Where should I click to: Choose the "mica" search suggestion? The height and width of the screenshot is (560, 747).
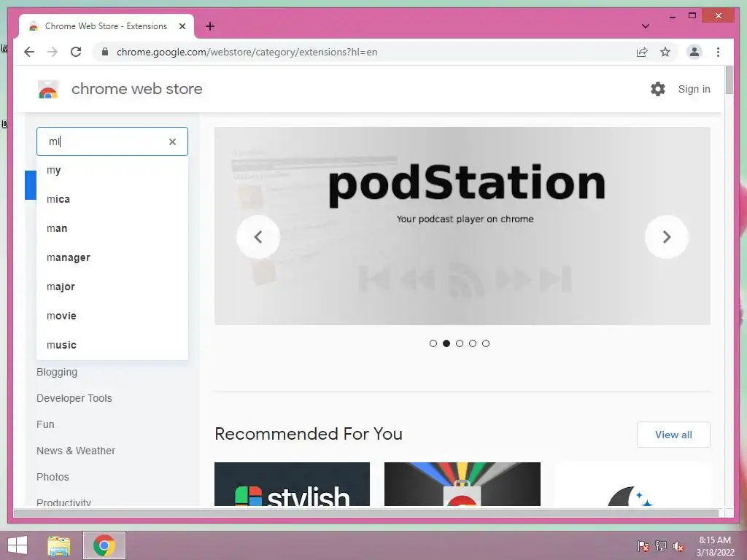coord(112,199)
